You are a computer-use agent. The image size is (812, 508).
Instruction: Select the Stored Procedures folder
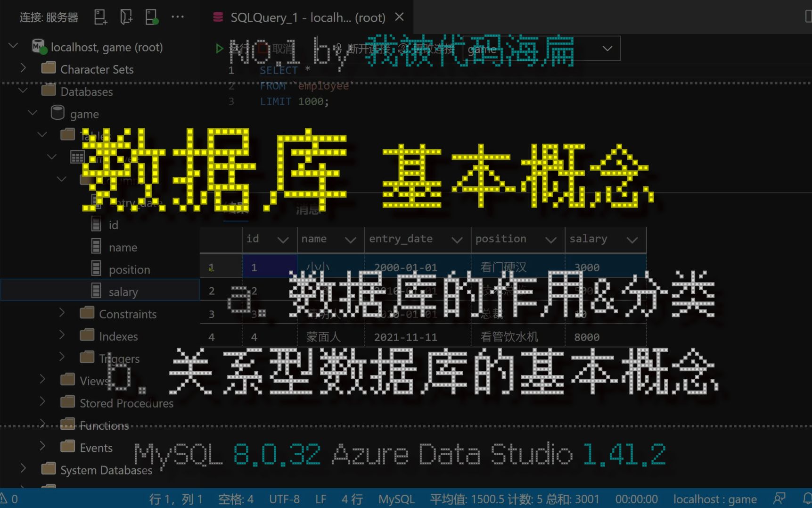[x=126, y=403]
